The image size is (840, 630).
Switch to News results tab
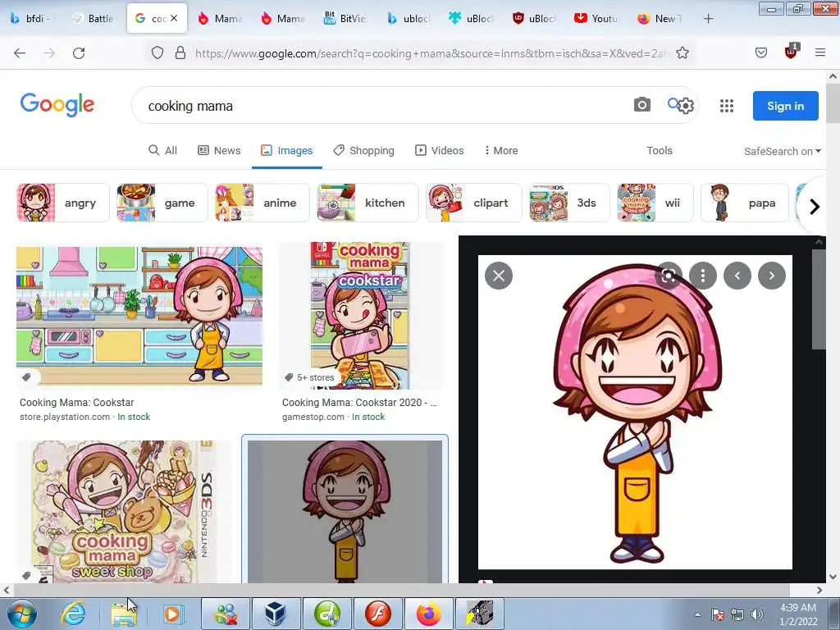pyautogui.click(x=219, y=151)
